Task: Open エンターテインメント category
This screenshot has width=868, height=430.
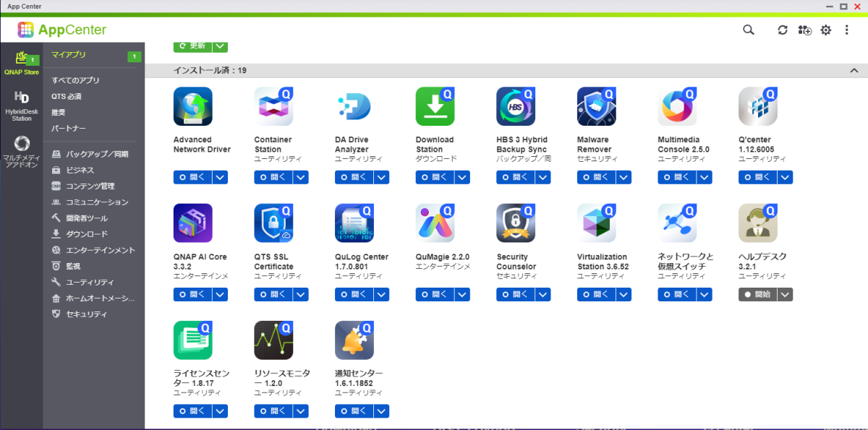Action: click(93, 250)
